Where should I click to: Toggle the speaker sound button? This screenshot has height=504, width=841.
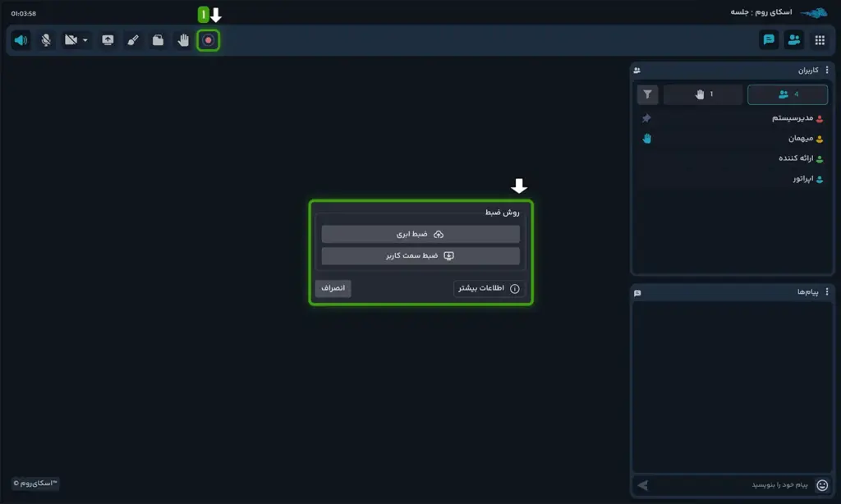[21, 40]
